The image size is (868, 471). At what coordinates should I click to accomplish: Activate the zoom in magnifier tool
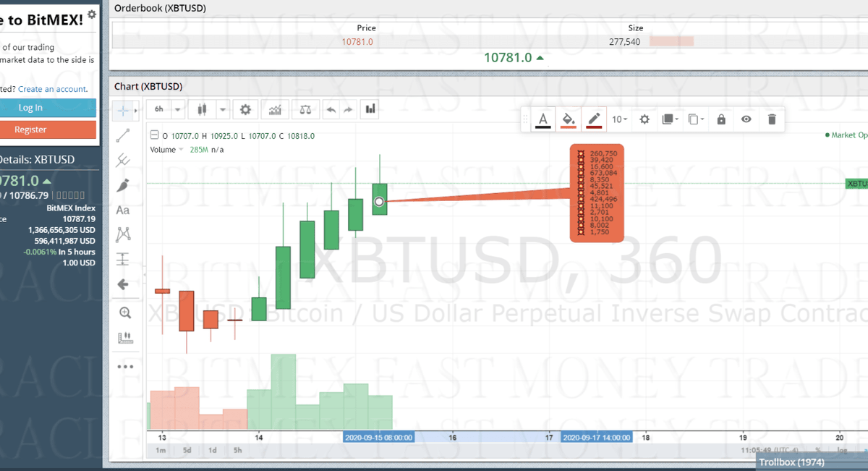pyautogui.click(x=125, y=313)
